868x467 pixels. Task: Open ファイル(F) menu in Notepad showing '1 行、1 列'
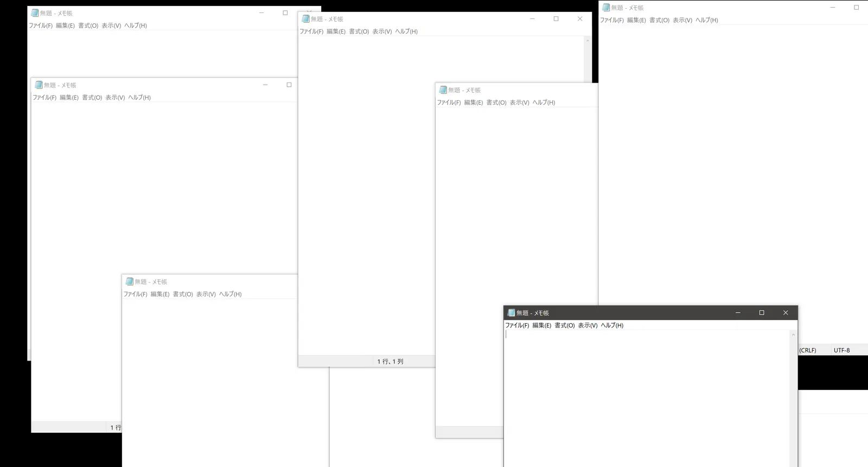click(x=311, y=31)
